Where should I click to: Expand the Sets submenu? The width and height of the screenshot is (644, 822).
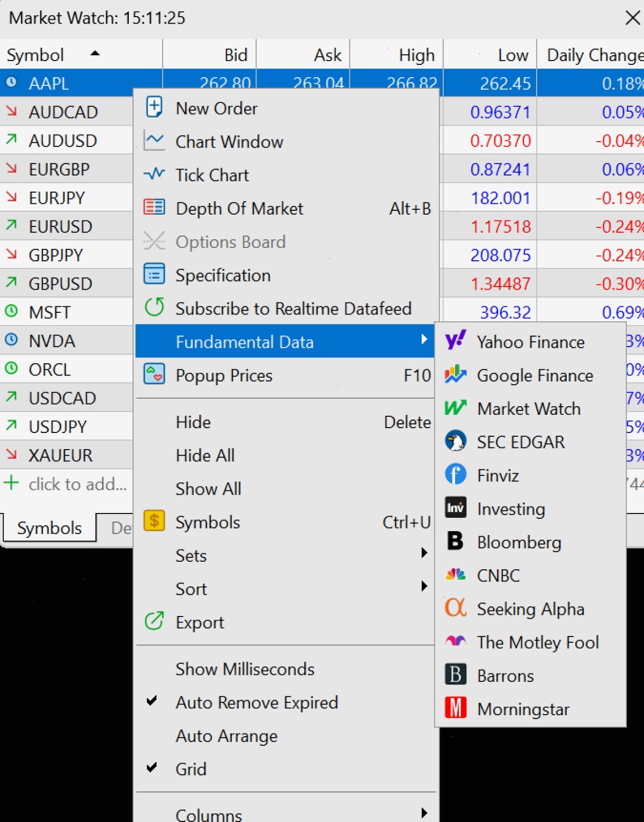[286, 555]
